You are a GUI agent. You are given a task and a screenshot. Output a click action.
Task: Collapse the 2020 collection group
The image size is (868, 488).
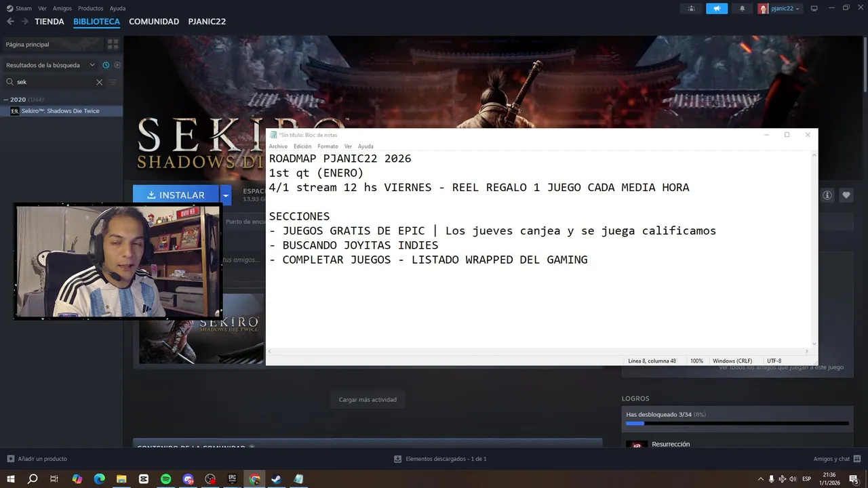click(5, 100)
